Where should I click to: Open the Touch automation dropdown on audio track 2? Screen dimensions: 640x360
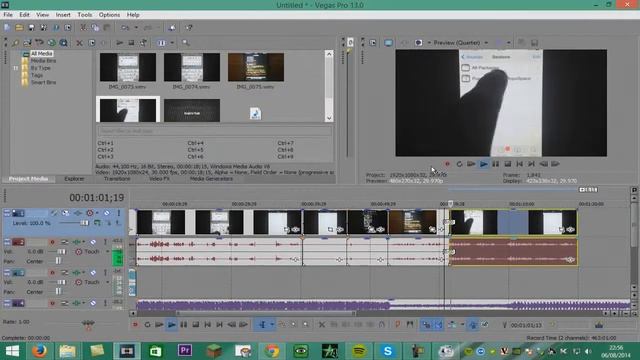[107, 252]
